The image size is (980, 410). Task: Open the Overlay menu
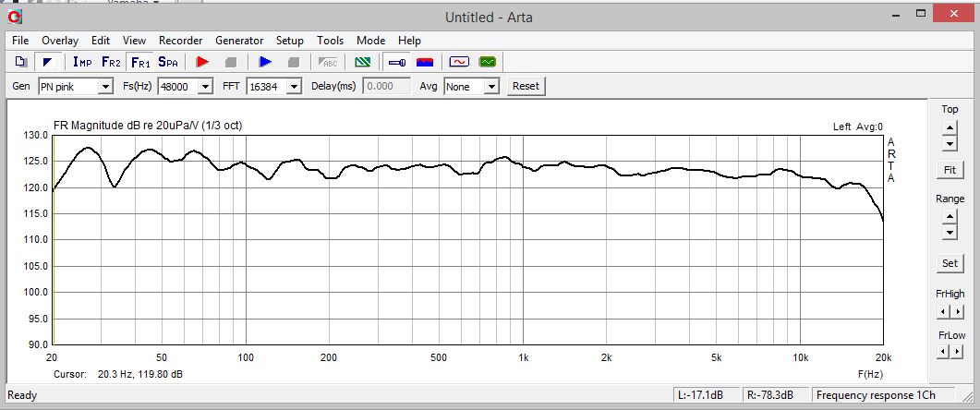[60, 41]
